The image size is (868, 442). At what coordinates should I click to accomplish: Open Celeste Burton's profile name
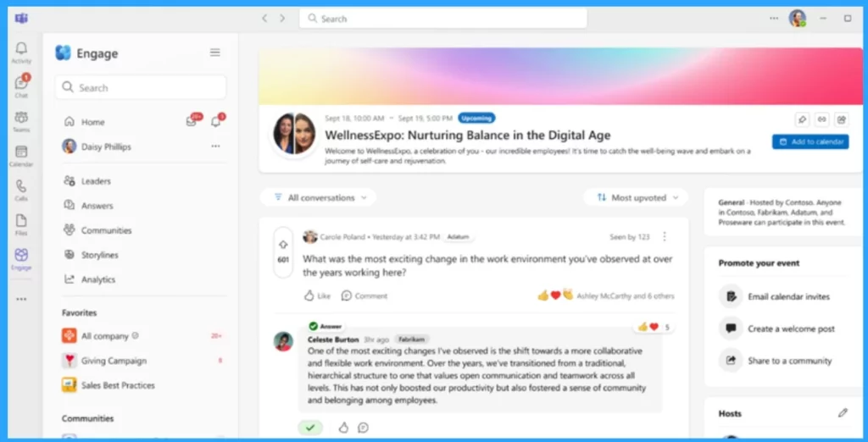[x=332, y=340]
